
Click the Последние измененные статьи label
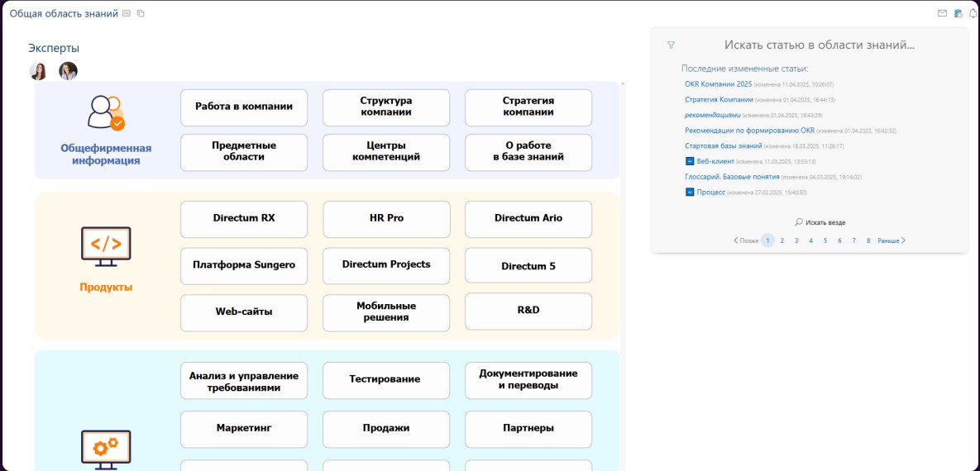click(744, 68)
